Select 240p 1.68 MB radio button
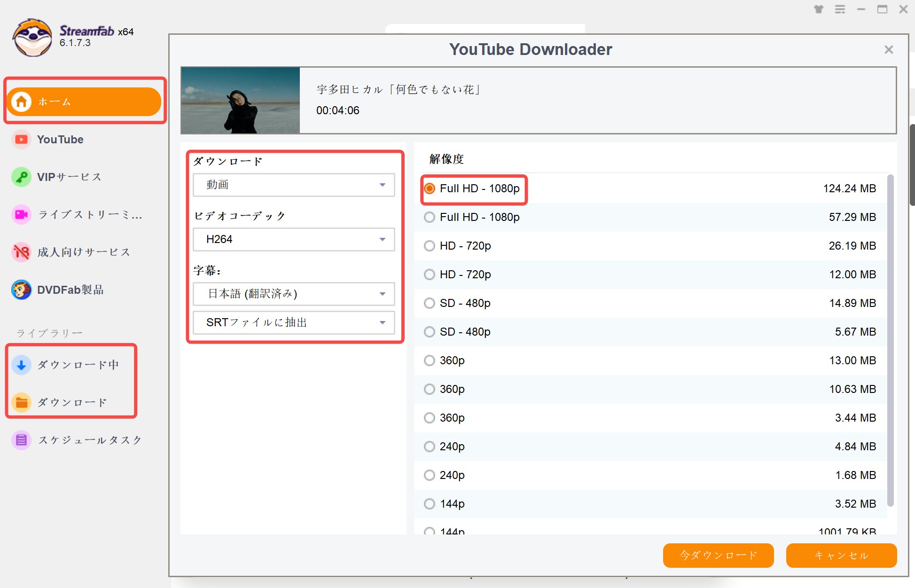The image size is (915, 588). [430, 475]
